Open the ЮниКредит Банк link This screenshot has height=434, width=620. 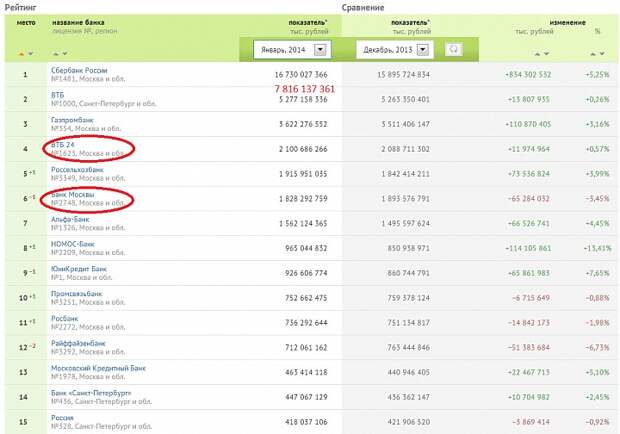79,269
